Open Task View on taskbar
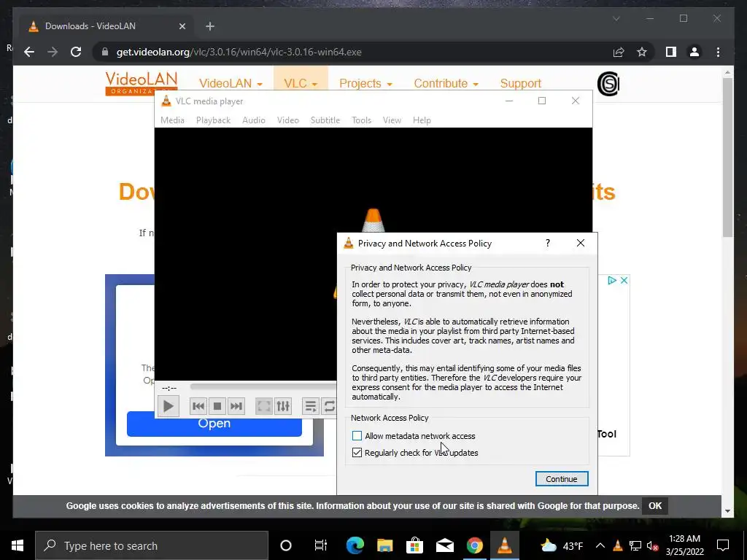Image resolution: width=747 pixels, height=560 pixels. click(321, 545)
